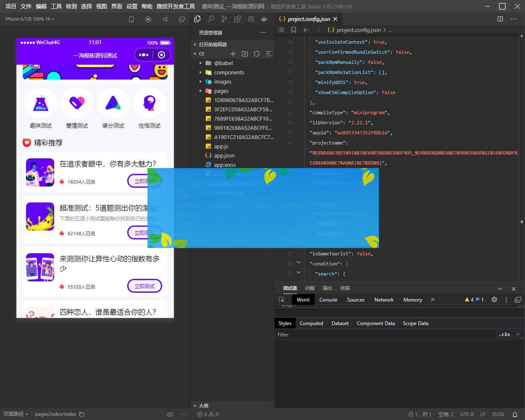
Task: Select the element inspector tool in the debugger
Action: pos(283,300)
